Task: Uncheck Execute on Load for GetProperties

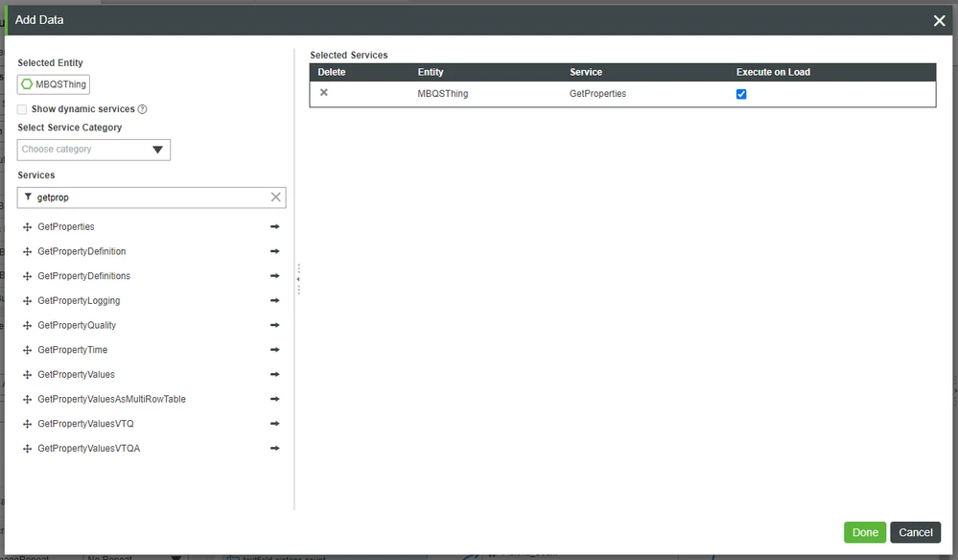Action: pos(740,92)
